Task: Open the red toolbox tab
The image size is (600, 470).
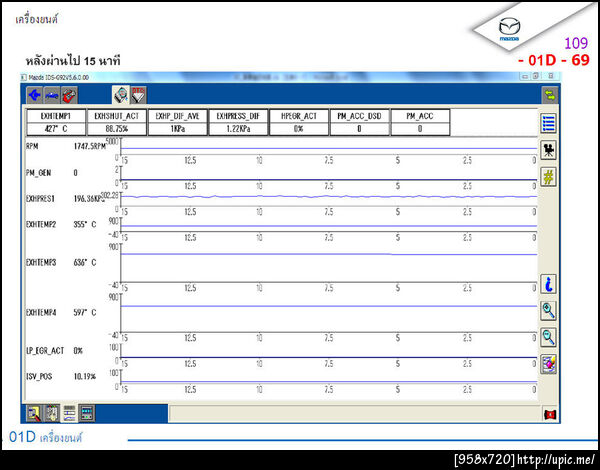Action: pyautogui.click(x=69, y=95)
